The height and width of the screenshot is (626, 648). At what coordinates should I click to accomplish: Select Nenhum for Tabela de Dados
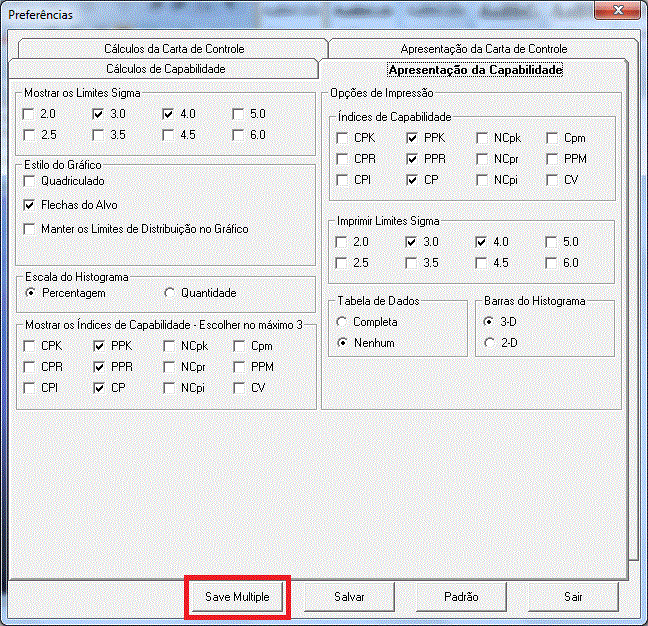342,343
